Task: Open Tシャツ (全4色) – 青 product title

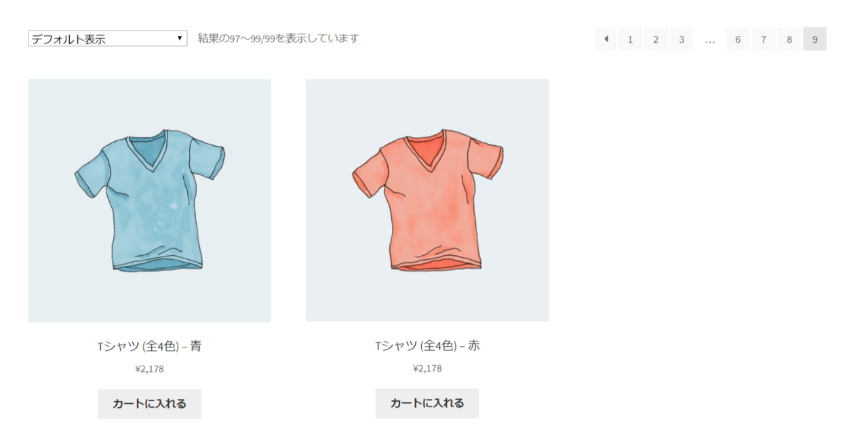Action: click(x=149, y=346)
